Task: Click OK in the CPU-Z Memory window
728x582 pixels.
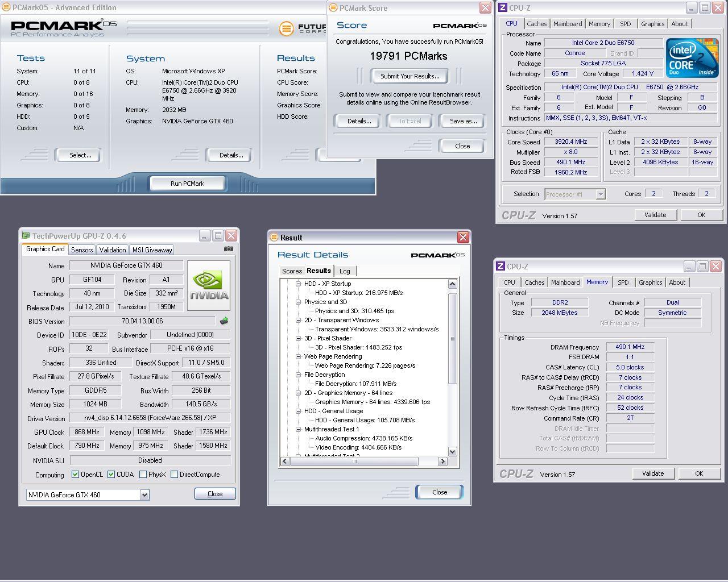Action: [x=699, y=473]
